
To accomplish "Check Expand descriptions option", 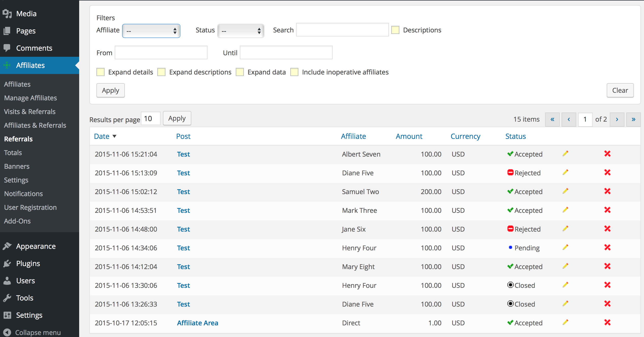I will click(x=161, y=72).
